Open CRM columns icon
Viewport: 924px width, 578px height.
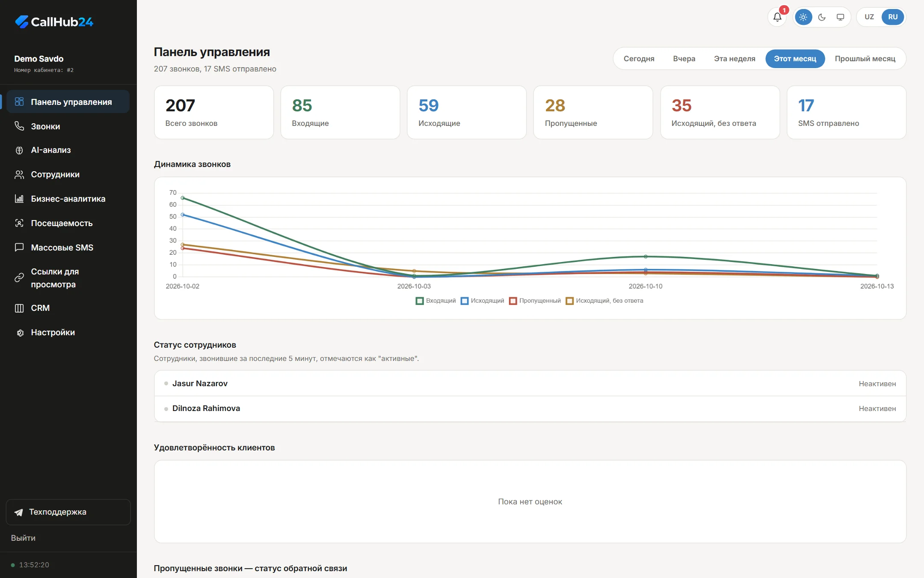pyautogui.click(x=19, y=308)
